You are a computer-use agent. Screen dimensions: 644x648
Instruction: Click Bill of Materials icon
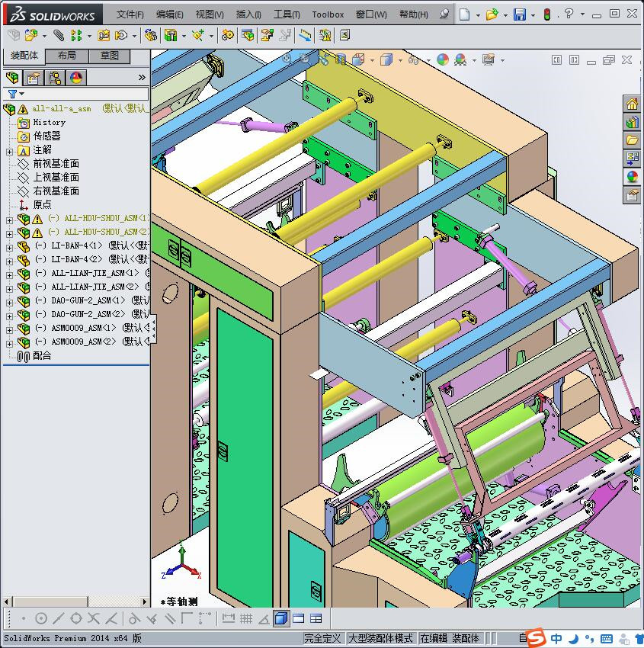pos(248,36)
